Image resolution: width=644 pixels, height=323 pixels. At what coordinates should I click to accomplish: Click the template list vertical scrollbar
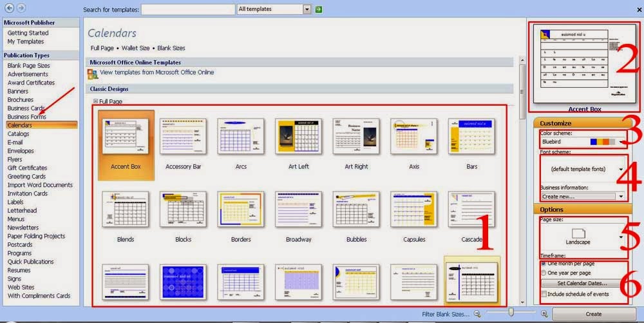(522, 92)
